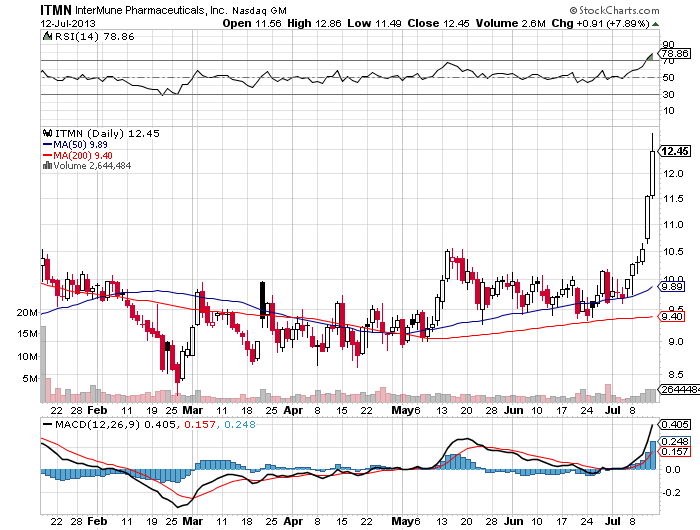Click the -0.2 MACD axis label

pos(672,493)
